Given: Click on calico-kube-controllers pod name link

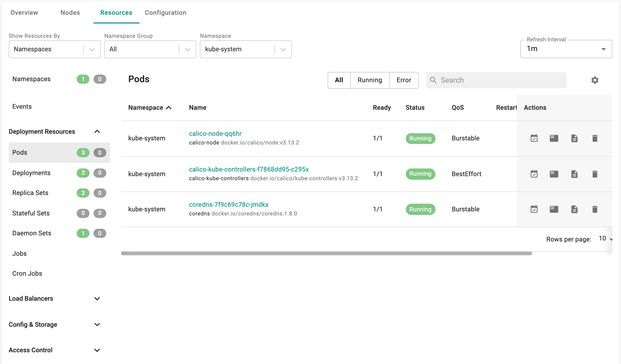Looking at the screenshot, I should (249, 169).
